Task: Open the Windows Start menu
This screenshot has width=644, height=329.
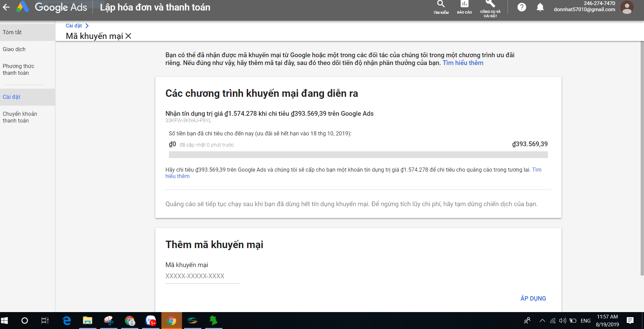Action: [5, 321]
